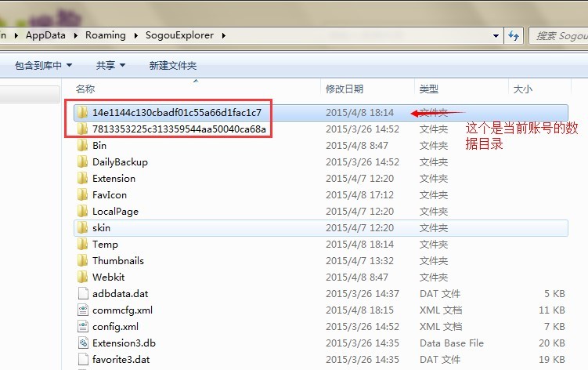
Task: Open folder icon for 14e1144c130cbadf01c55a66d1fac1c7
Action: pyautogui.click(x=82, y=112)
